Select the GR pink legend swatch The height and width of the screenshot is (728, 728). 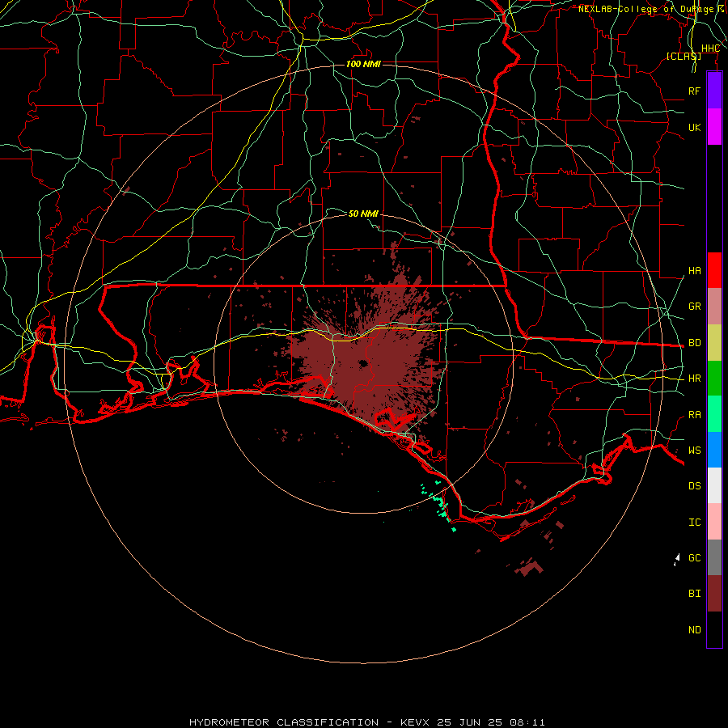coord(714,307)
